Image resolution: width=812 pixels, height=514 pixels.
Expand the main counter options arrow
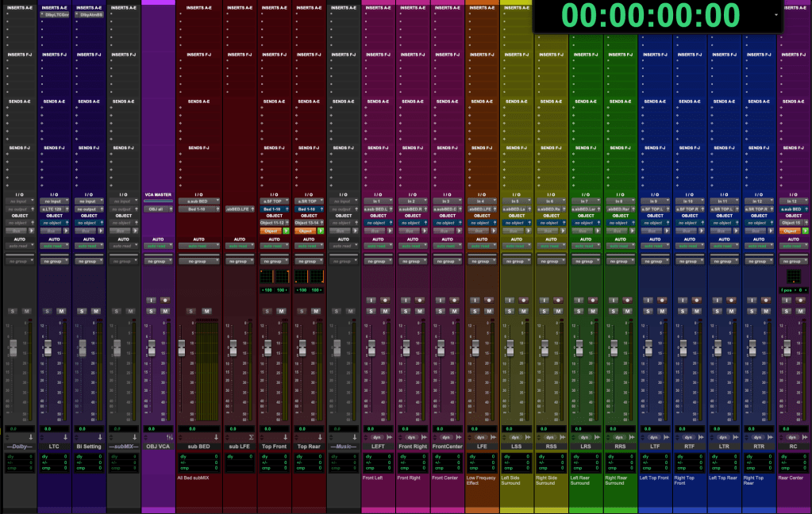click(x=775, y=15)
